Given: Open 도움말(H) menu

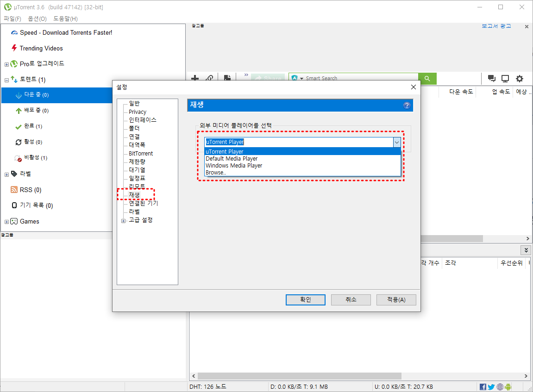Looking at the screenshot, I should (65, 19).
